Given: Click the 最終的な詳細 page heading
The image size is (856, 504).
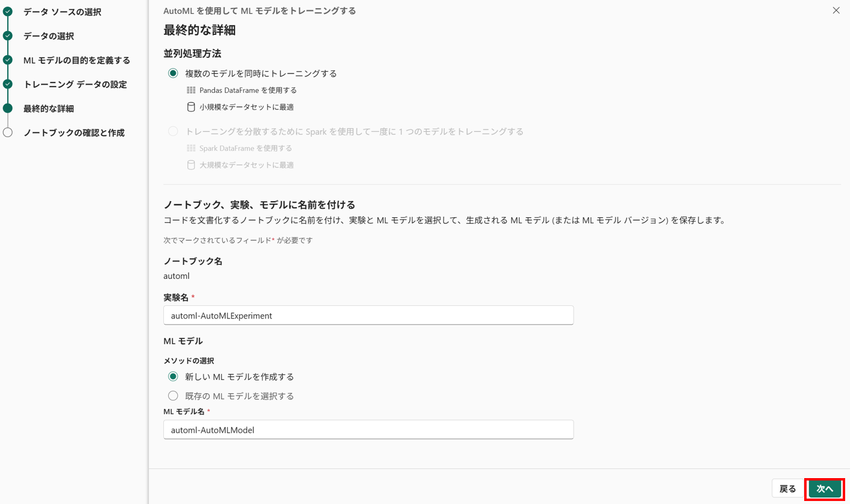Looking at the screenshot, I should tap(199, 30).
